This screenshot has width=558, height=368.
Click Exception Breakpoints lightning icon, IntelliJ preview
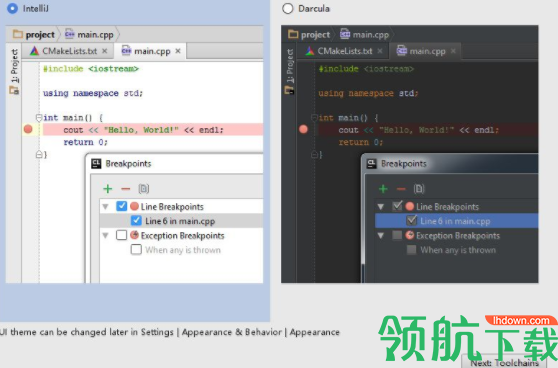point(135,235)
